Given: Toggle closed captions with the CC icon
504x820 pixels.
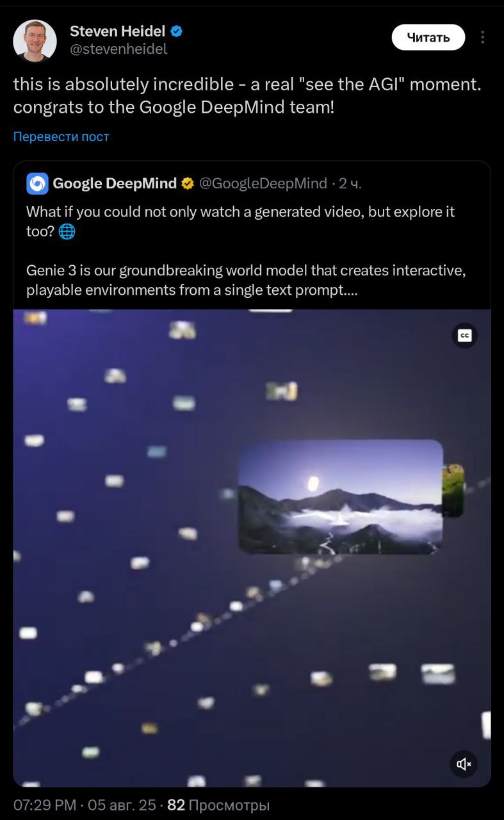Looking at the screenshot, I should pos(464,335).
